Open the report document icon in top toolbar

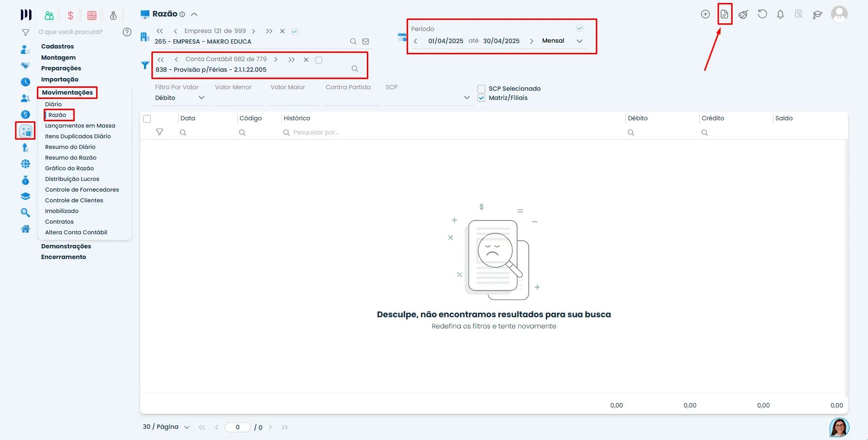click(724, 14)
